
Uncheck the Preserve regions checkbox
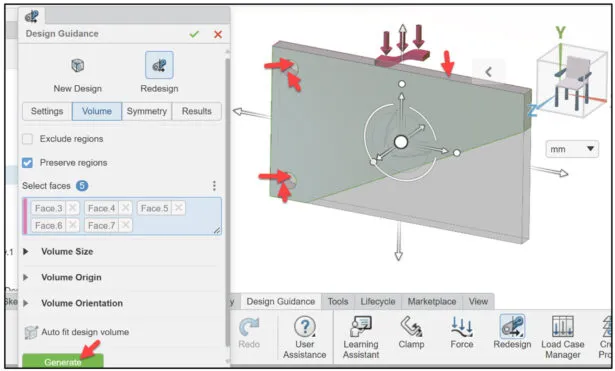point(27,162)
